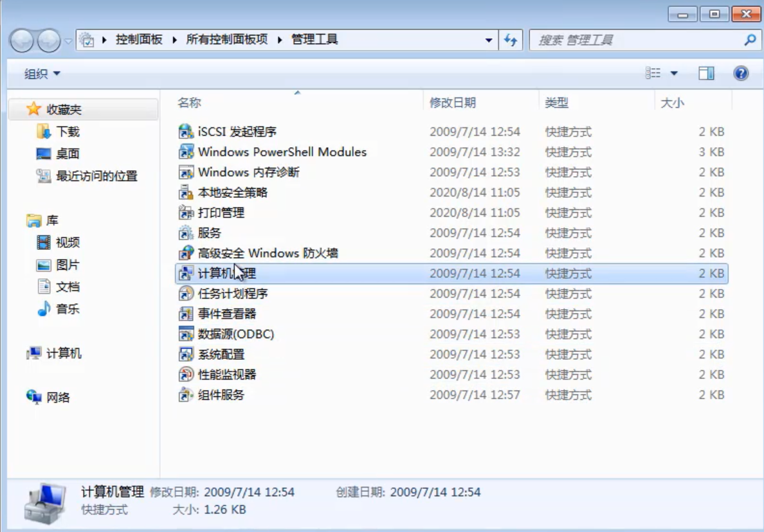Click the search magnifier icon
The image size is (764, 532).
click(x=750, y=40)
